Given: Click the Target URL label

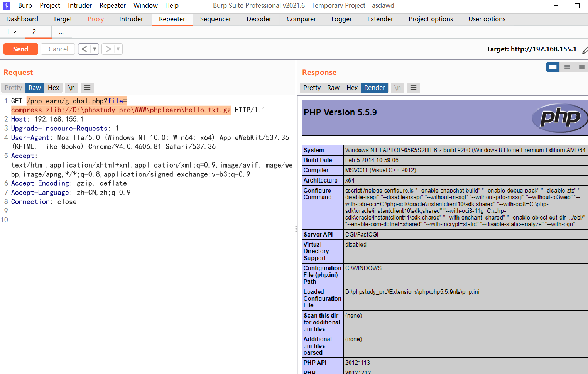Looking at the screenshot, I should click(x=531, y=49).
